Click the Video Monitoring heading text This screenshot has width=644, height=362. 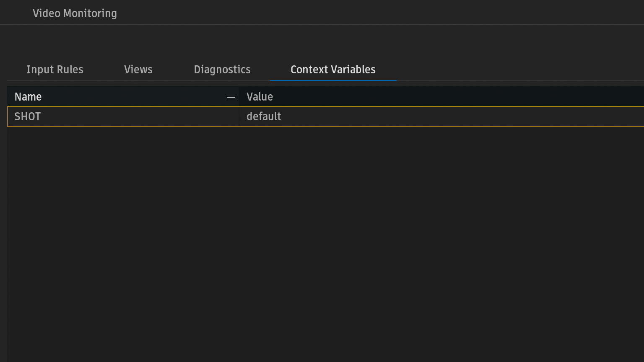(x=75, y=13)
